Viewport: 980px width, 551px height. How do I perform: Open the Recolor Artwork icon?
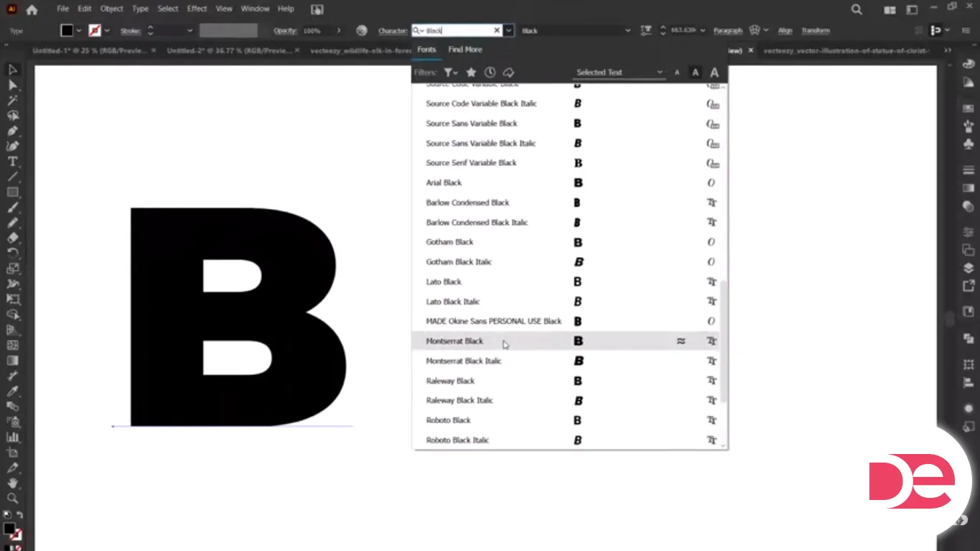tap(362, 30)
